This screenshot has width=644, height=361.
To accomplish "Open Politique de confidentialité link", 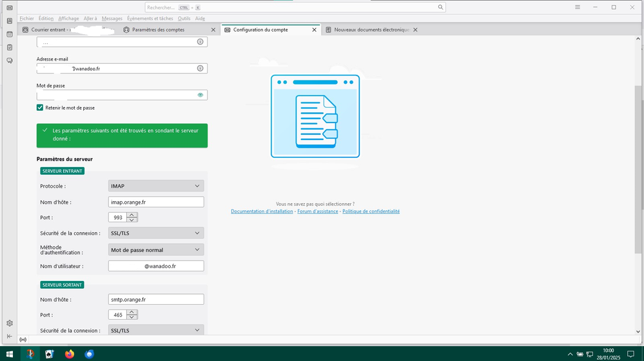I will (x=371, y=211).
